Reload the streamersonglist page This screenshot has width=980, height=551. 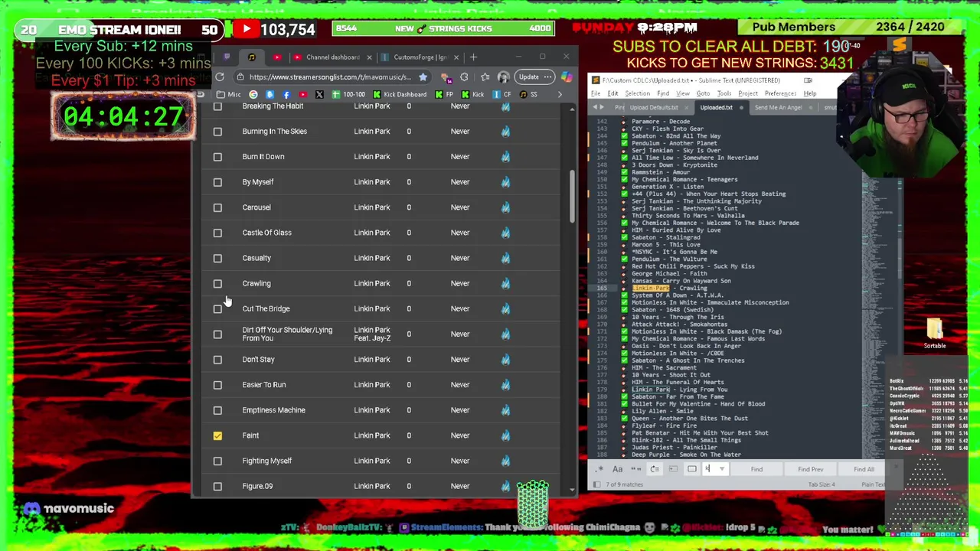tap(220, 77)
